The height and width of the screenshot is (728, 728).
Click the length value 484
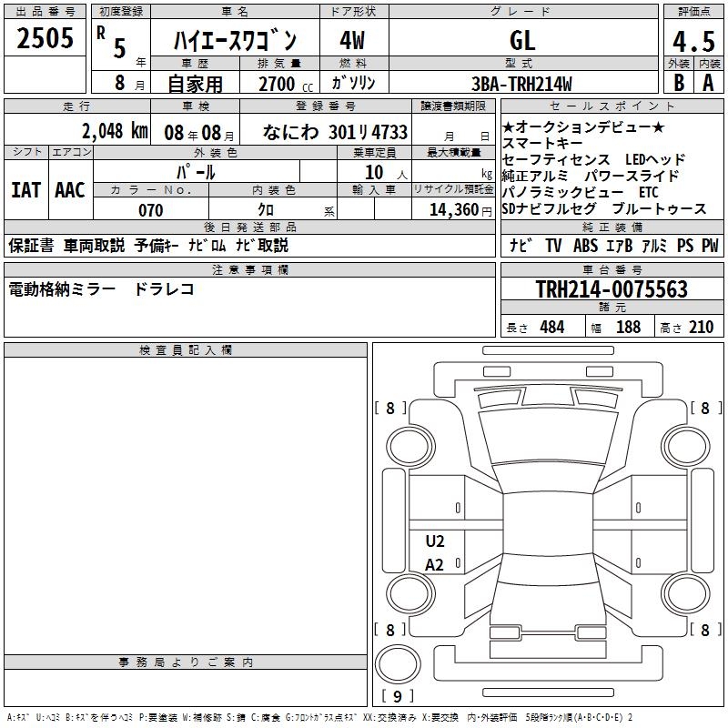[552, 327]
